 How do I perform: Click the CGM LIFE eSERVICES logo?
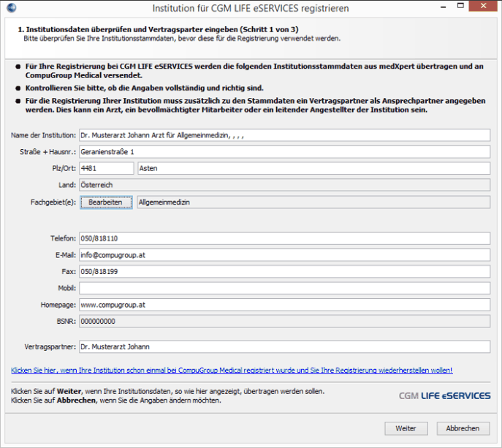444,396
